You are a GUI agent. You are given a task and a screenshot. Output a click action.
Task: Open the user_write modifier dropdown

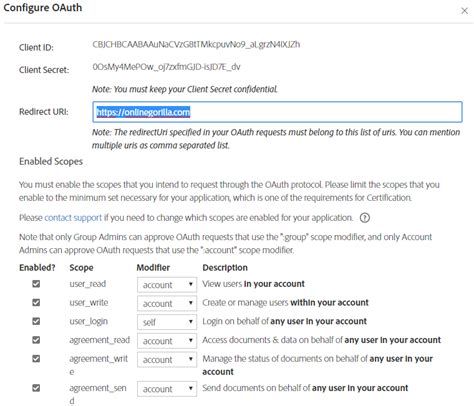coord(167,303)
